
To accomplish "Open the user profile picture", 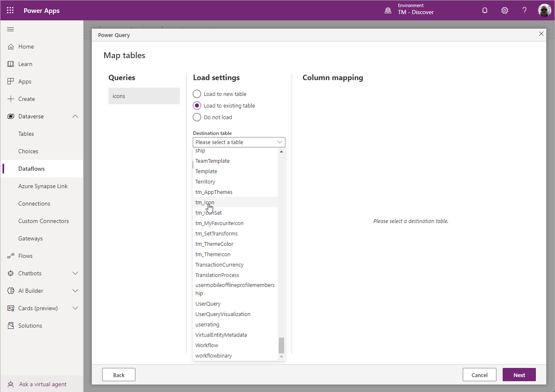I will [545, 10].
